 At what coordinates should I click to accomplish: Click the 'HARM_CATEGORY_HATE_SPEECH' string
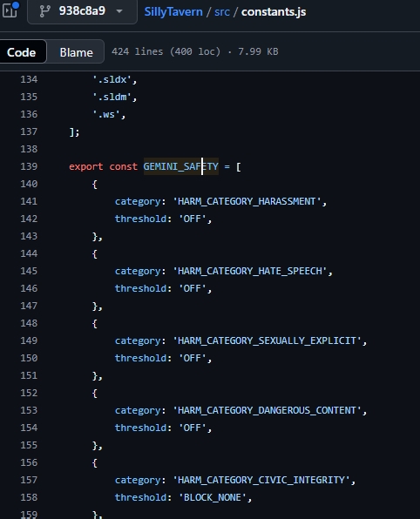point(250,271)
